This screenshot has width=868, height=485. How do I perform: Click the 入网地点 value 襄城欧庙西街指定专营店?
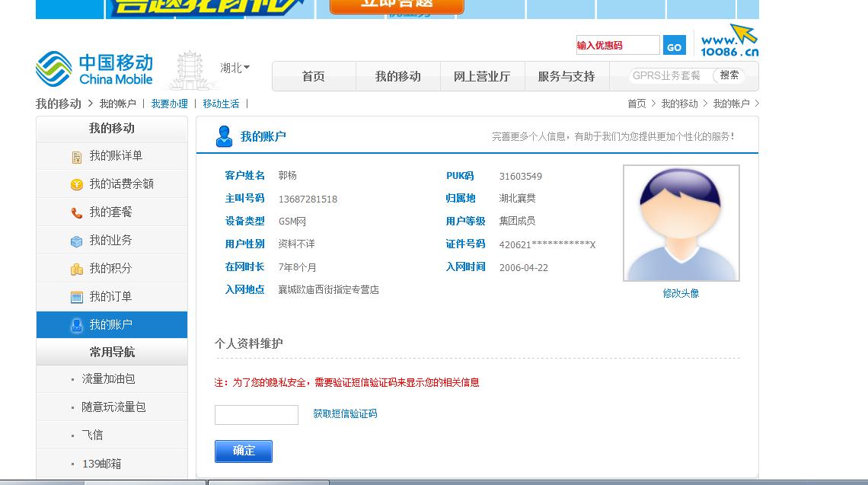[x=329, y=289]
